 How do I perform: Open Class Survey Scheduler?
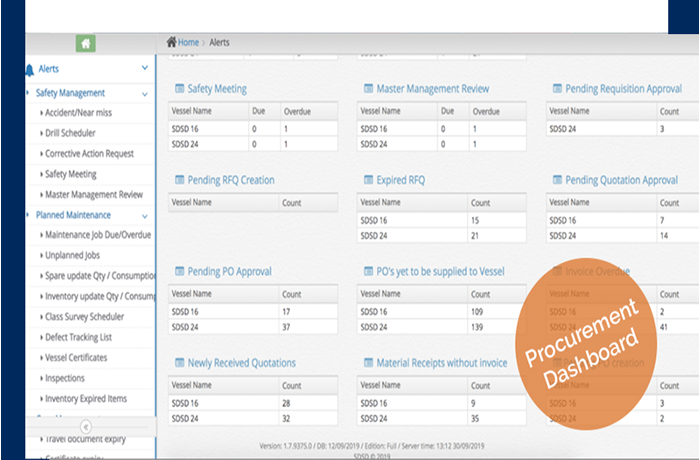(84, 317)
